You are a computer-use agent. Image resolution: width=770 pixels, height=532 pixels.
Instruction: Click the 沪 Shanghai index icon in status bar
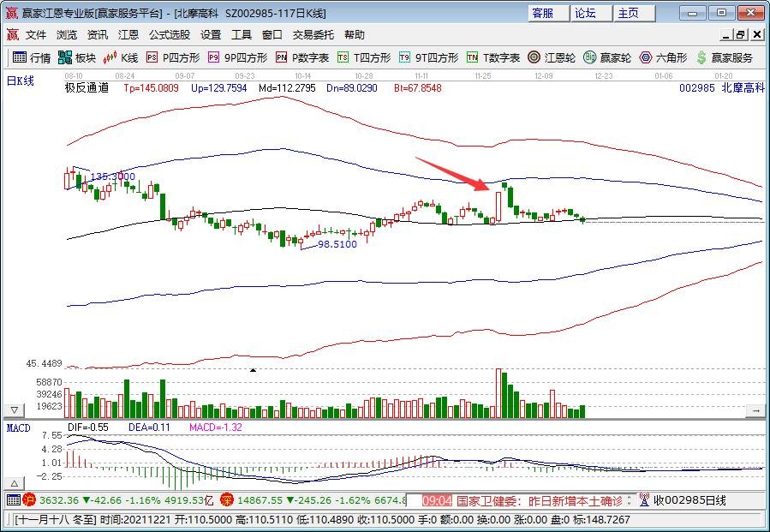pyautogui.click(x=29, y=500)
